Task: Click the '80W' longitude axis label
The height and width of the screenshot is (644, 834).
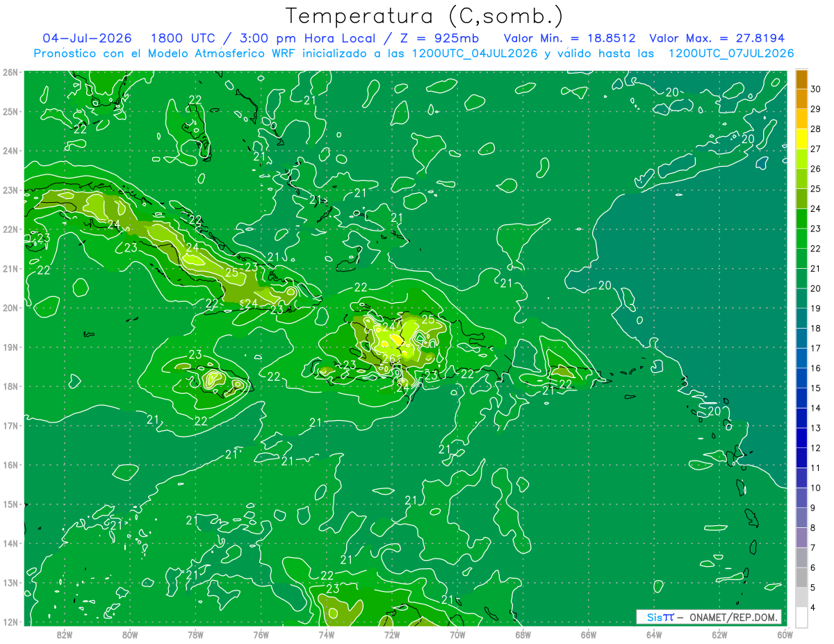Action: (130, 634)
